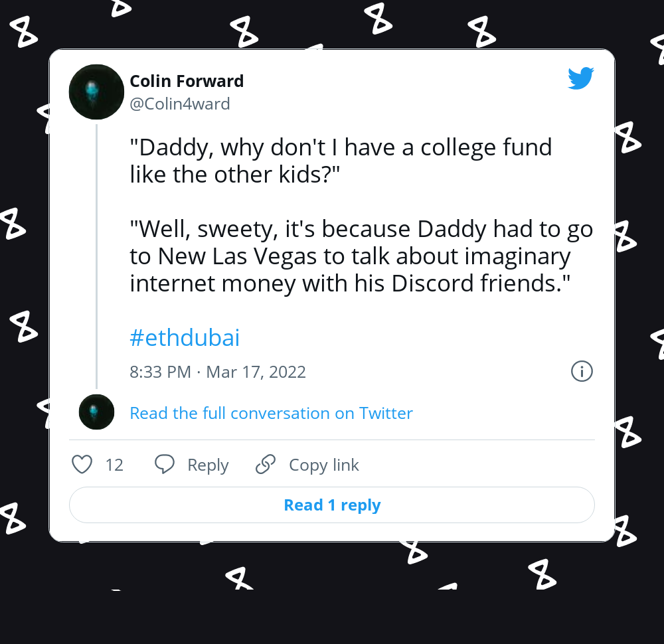Image resolution: width=664 pixels, height=644 pixels.
Task: Click the small avatar beside conversation link
Action: tap(96, 412)
